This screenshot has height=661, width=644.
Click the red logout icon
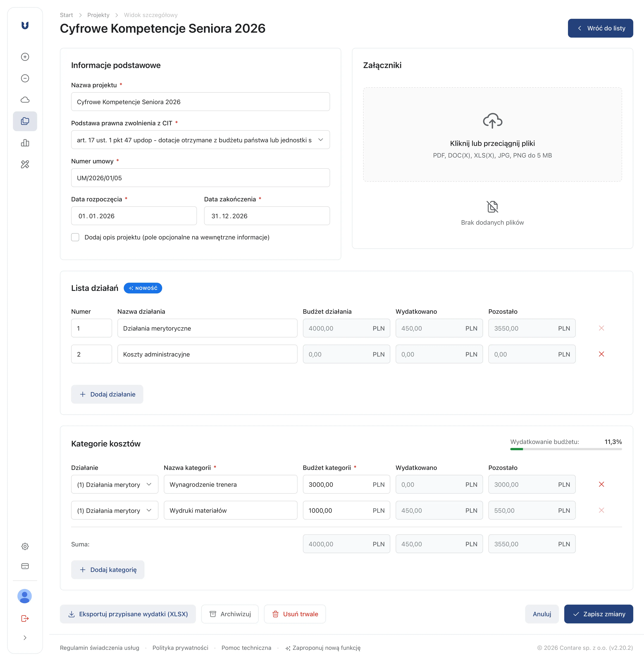click(x=25, y=619)
